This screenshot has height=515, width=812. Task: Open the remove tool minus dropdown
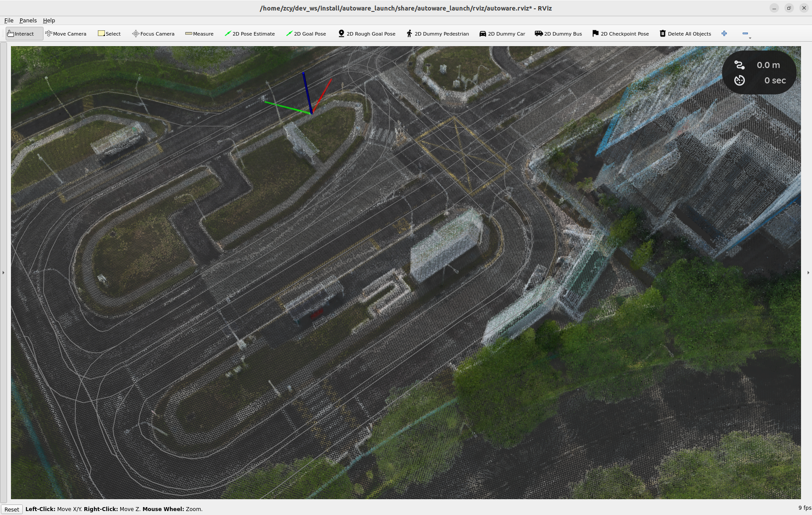[746, 34]
